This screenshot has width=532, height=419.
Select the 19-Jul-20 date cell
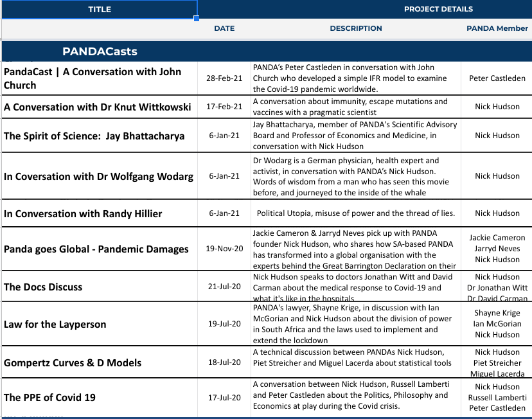click(x=224, y=324)
